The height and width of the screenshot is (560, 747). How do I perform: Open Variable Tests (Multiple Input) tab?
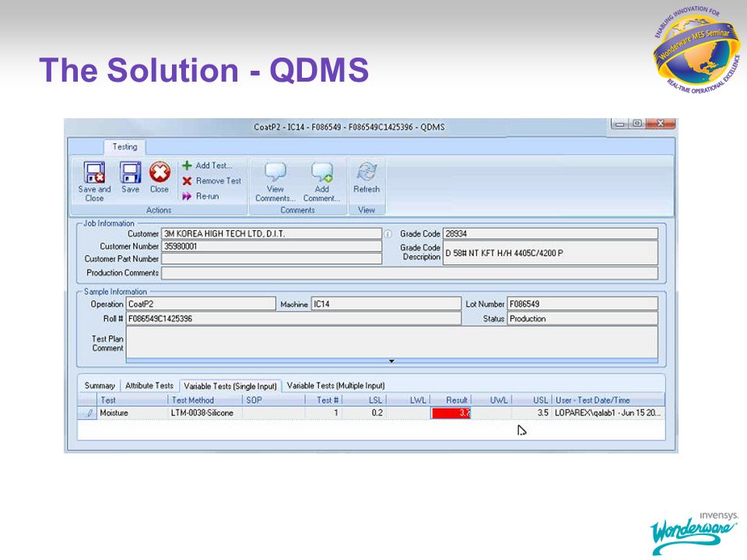point(336,385)
